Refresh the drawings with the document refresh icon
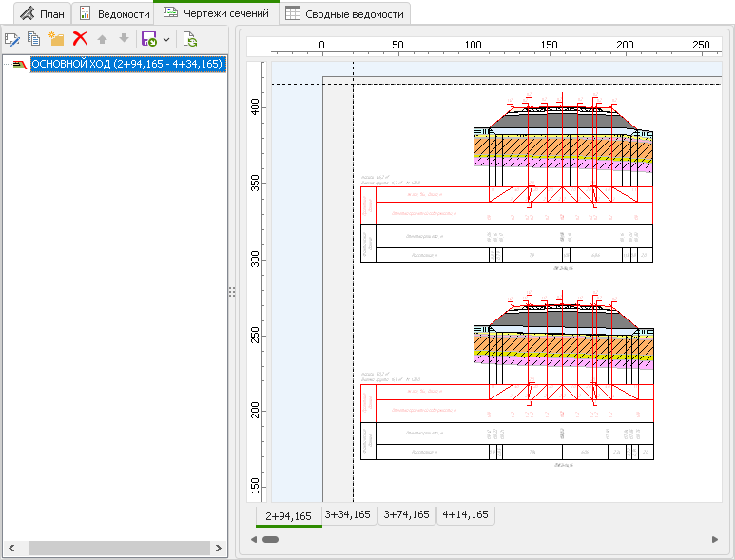The height and width of the screenshot is (560, 735). coord(190,39)
